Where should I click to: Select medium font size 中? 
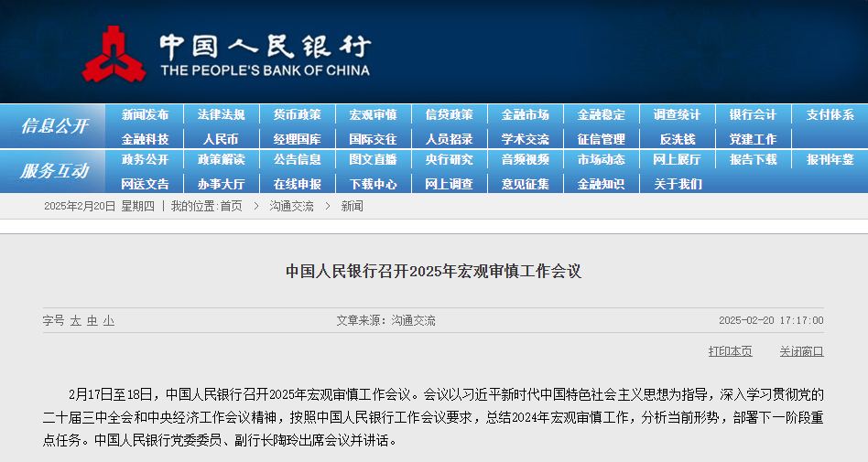pyautogui.click(x=92, y=321)
